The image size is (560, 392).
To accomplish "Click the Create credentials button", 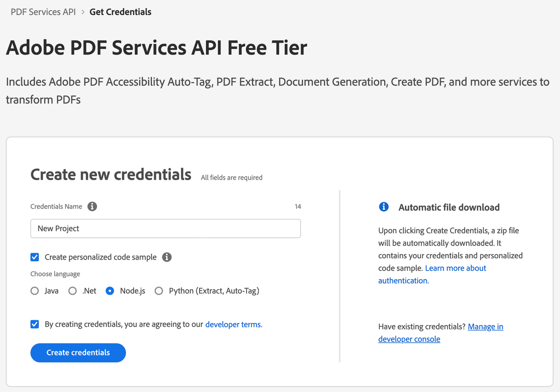I will [x=78, y=353].
